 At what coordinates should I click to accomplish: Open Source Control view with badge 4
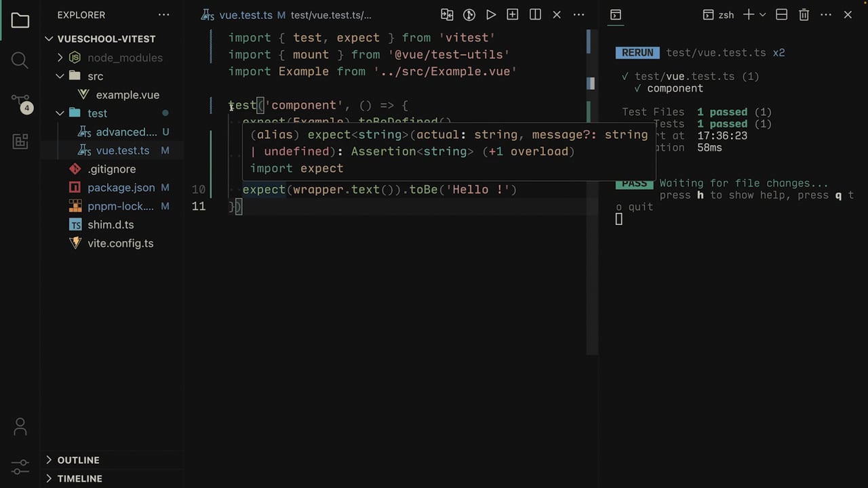pos(21,104)
